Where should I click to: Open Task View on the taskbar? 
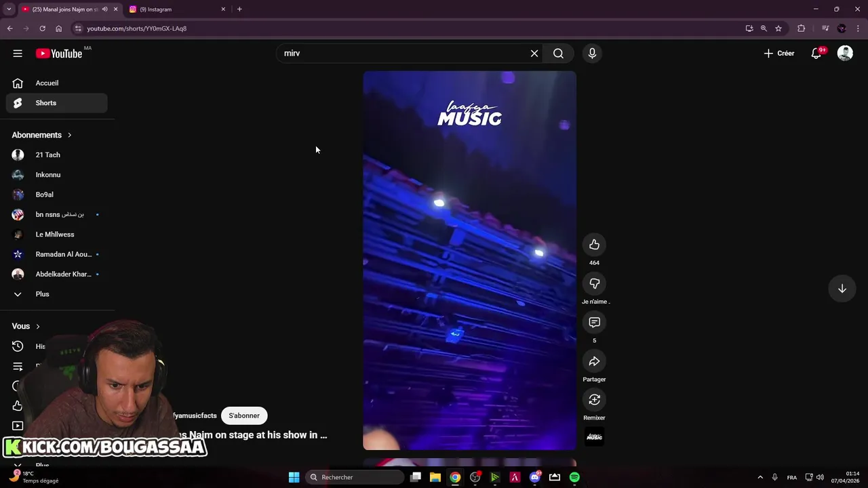point(416,477)
